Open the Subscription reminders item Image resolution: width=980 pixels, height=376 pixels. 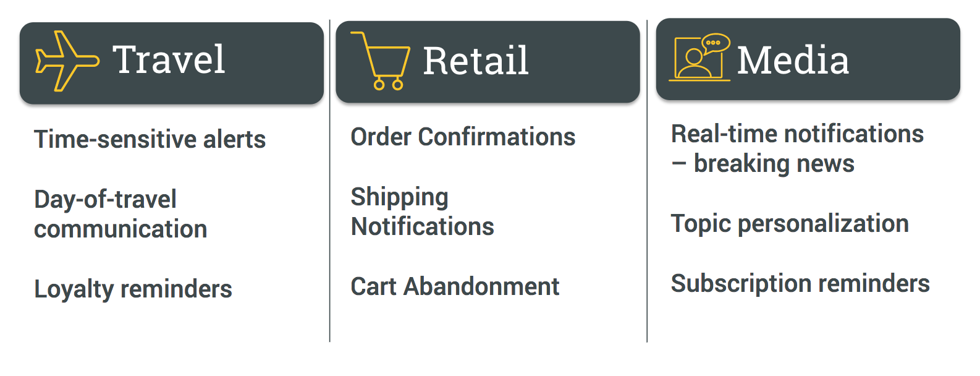800,283
